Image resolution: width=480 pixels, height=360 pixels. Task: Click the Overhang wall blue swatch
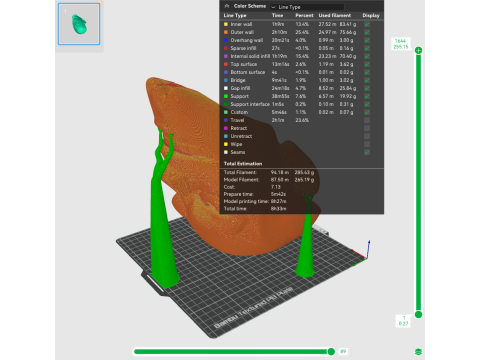point(226,40)
